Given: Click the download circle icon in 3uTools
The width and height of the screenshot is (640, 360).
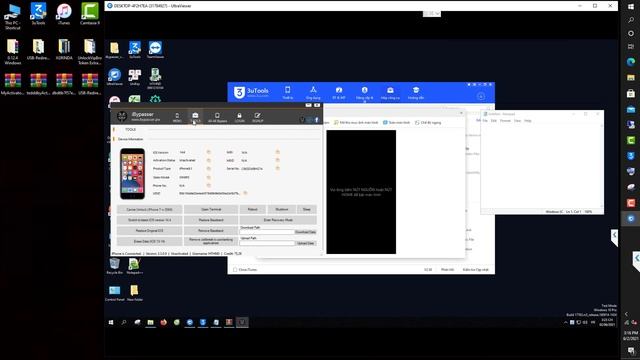Looking at the screenshot, I should [x=481, y=96].
